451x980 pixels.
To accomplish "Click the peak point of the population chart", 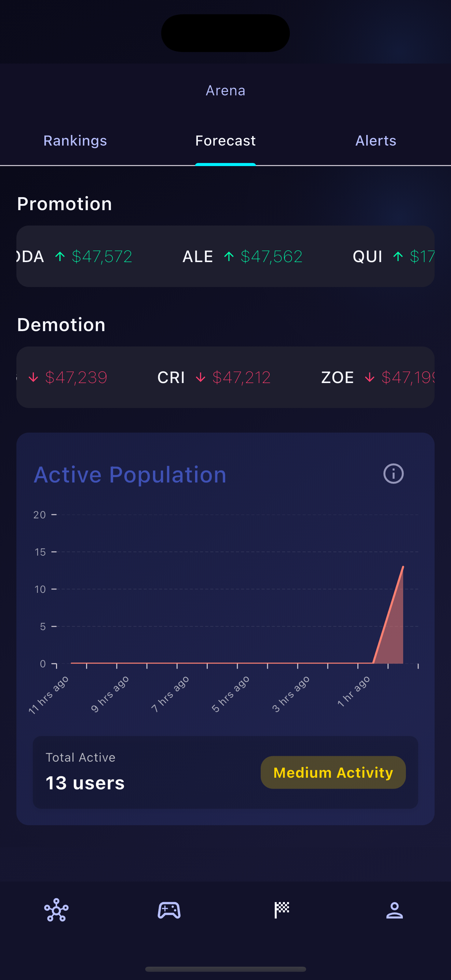I will [403, 567].
